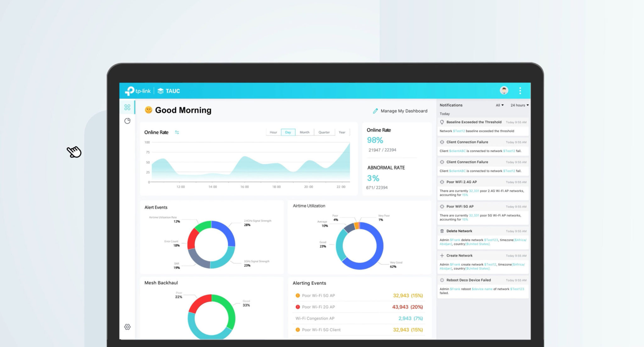Expand the 24 hours period dropdown

pyautogui.click(x=519, y=105)
